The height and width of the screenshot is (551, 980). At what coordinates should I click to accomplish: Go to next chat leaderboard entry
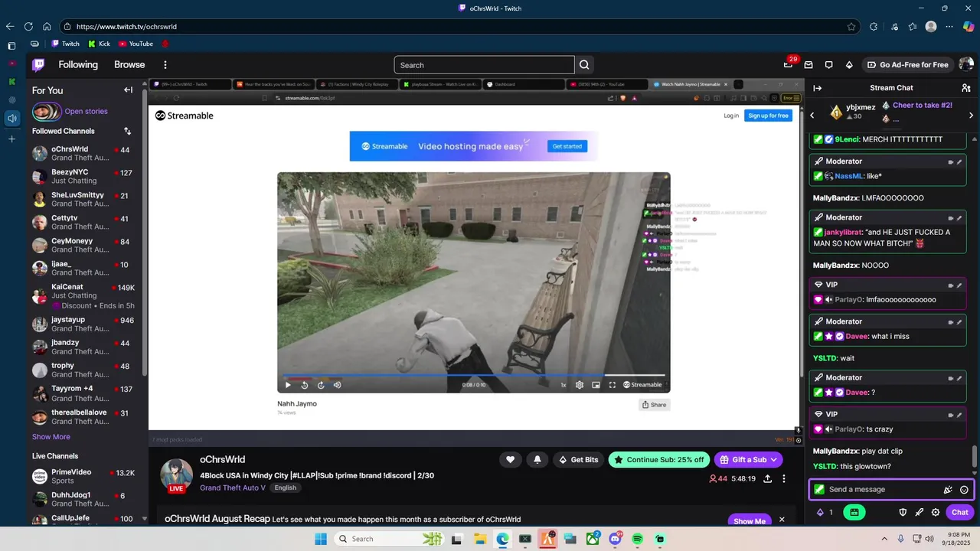click(x=971, y=116)
